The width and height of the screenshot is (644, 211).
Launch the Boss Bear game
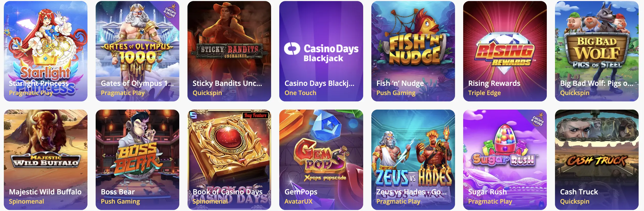(x=137, y=160)
